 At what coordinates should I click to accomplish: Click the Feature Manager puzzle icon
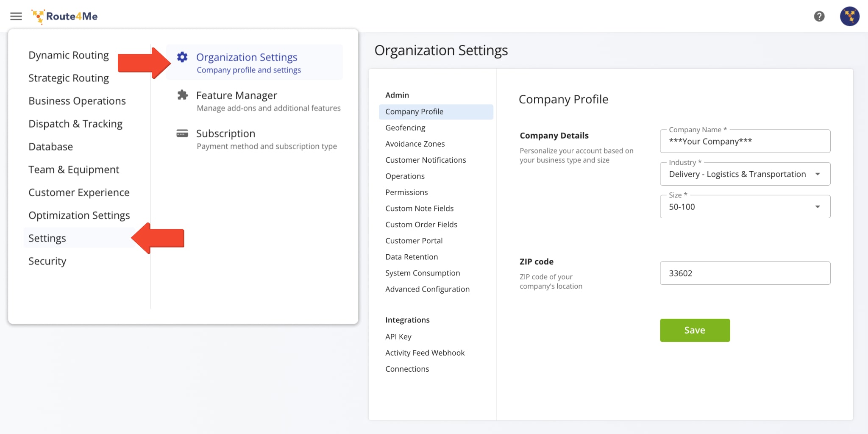(182, 95)
